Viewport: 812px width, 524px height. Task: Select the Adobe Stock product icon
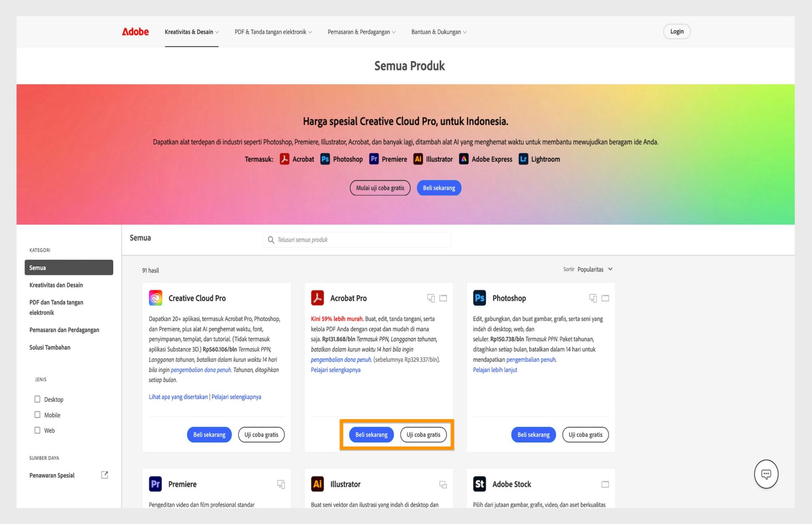(x=480, y=484)
